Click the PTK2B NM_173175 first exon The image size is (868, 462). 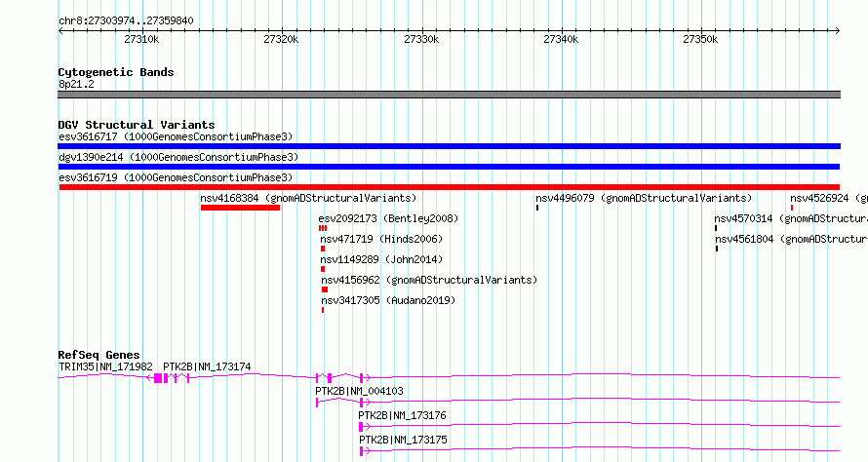362,451
